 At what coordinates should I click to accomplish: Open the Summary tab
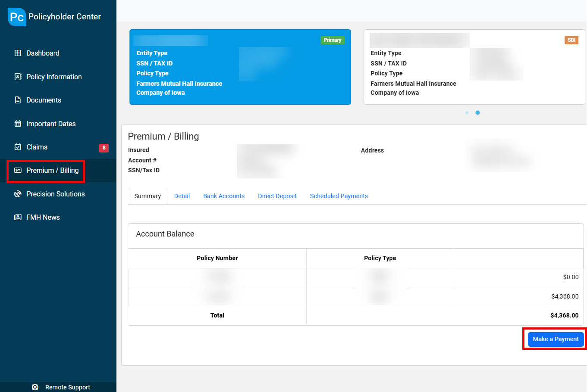pos(148,196)
